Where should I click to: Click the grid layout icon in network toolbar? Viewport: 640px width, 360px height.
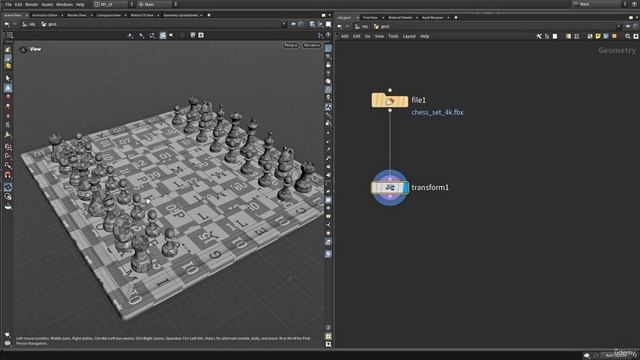pos(576,36)
